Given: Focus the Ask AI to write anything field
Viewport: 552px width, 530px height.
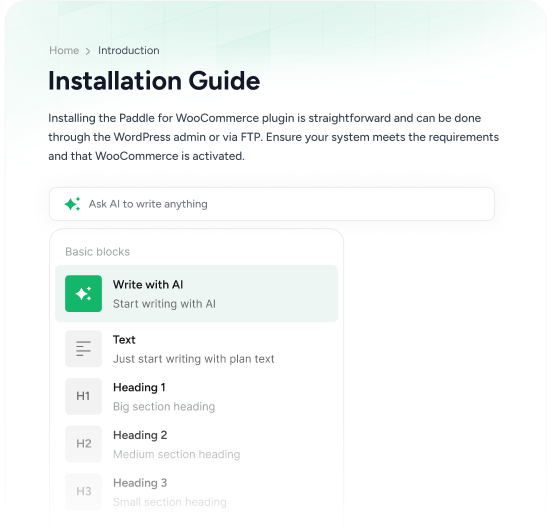Looking at the screenshot, I should [272, 204].
